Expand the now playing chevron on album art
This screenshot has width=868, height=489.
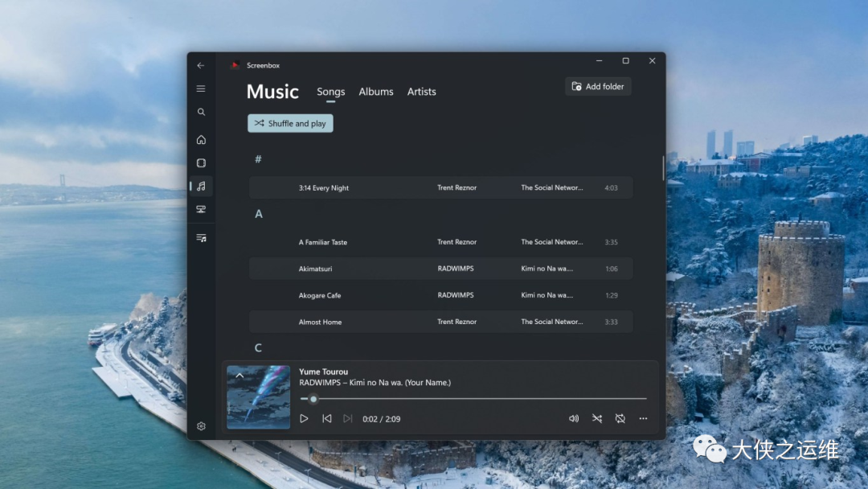coord(240,376)
